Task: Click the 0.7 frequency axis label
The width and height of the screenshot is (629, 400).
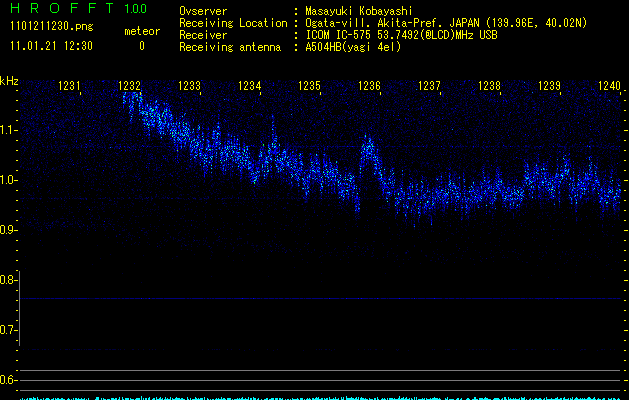Action: point(9,330)
